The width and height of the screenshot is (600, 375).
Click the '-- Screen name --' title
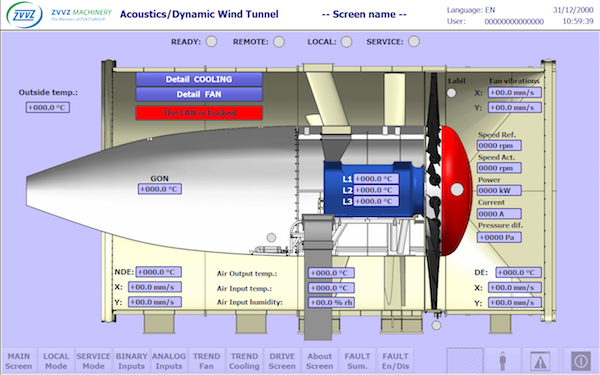[364, 15]
